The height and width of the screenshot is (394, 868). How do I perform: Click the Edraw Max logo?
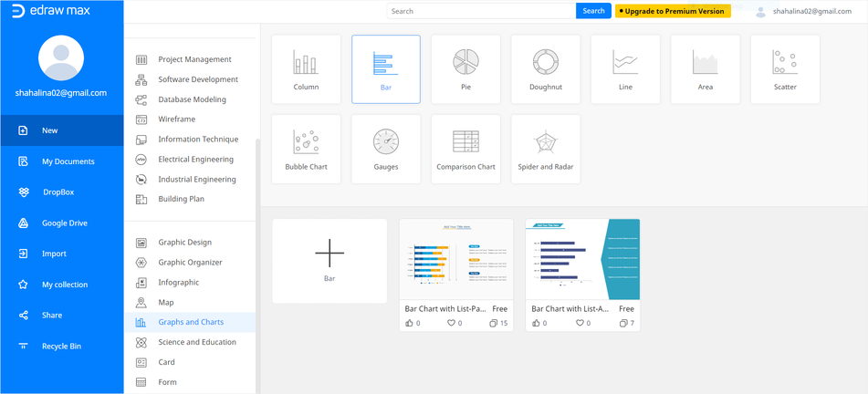pyautogui.click(x=50, y=11)
